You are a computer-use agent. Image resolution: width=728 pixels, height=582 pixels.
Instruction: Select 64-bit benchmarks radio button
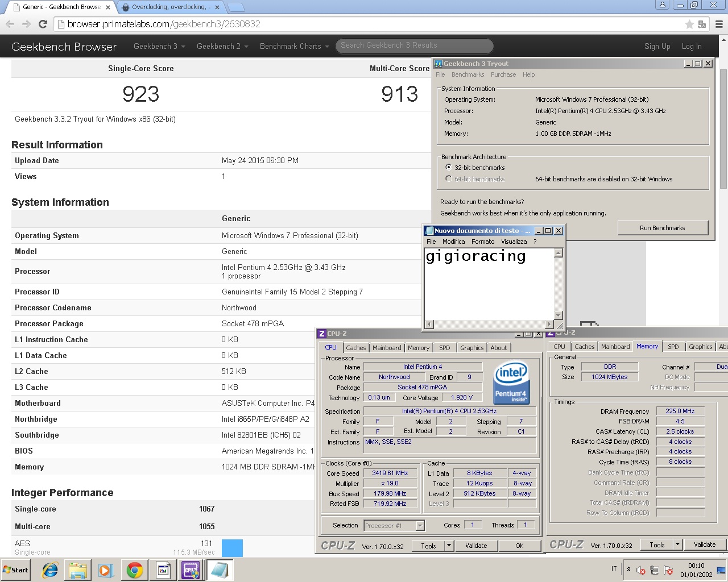(449, 179)
